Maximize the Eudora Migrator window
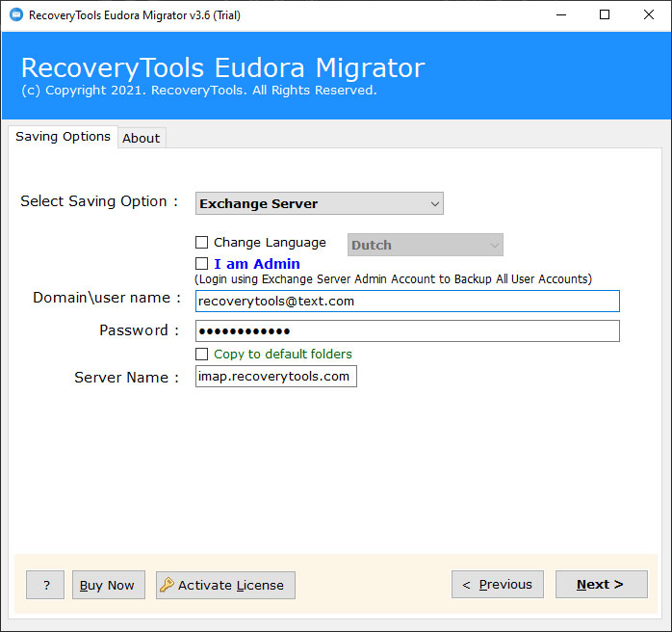Viewport: 672px width, 632px height. tap(605, 15)
